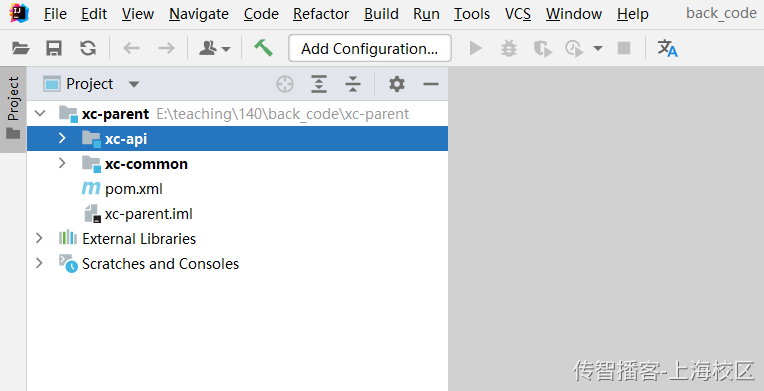Click the green Build hammer icon

pyautogui.click(x=263, y=48)
